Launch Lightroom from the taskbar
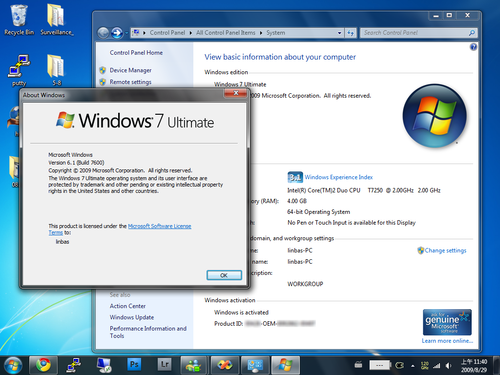Viewport: 500px width, 375px height. click(x=164, y=364)
